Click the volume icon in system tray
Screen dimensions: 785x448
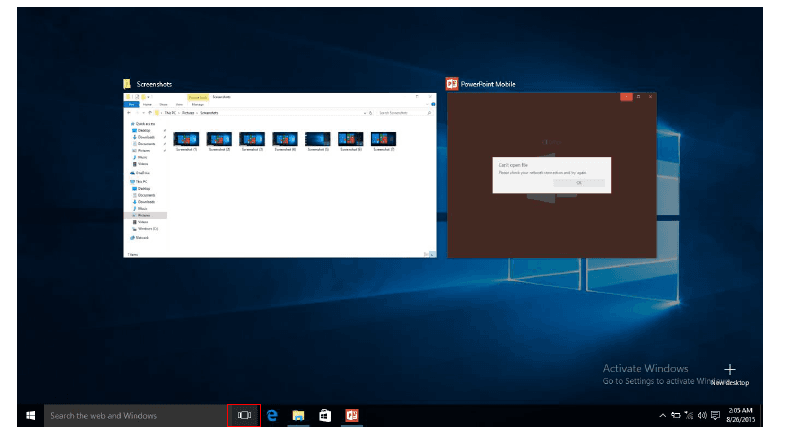[x=703, y=415]
